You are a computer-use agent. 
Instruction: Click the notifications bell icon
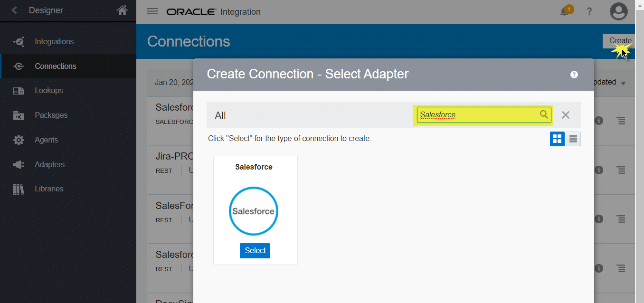565,11
